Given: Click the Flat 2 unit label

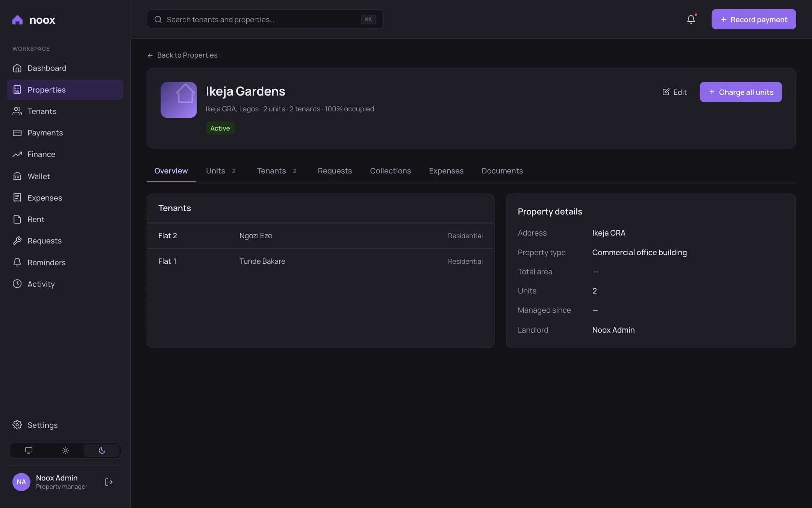Looking at the screenshot, I should [167, 236].
